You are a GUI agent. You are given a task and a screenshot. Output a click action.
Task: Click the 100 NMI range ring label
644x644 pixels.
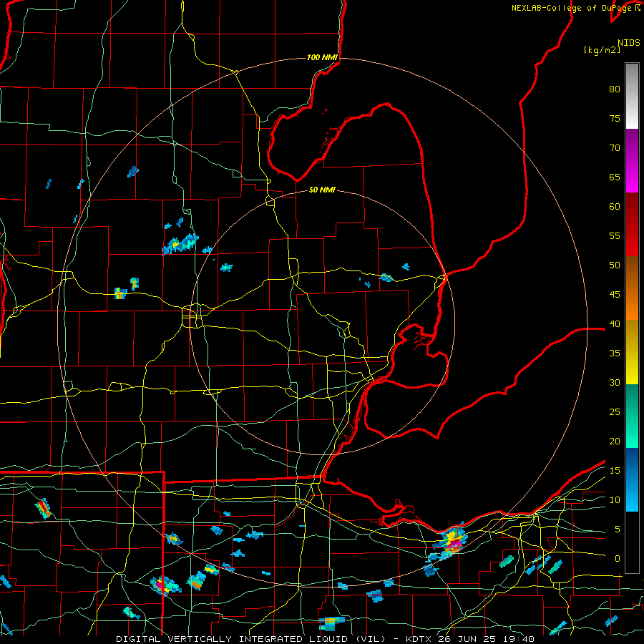coord(322,57)
